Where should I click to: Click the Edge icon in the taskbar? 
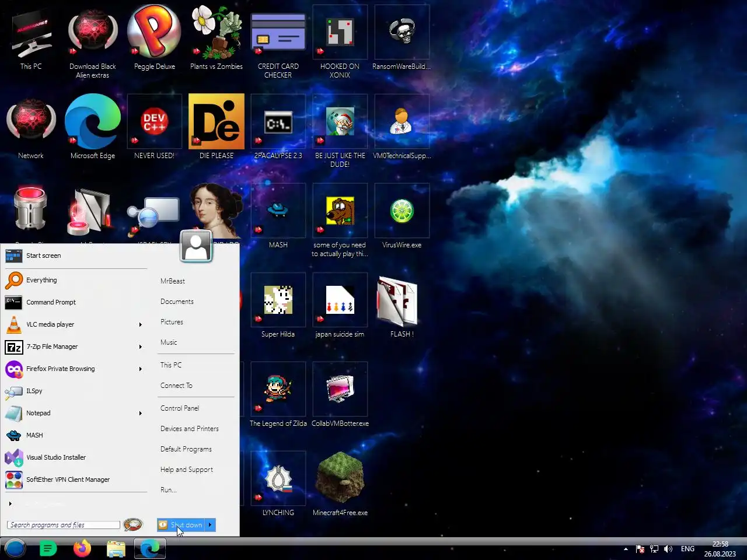[x=150, y=548]
